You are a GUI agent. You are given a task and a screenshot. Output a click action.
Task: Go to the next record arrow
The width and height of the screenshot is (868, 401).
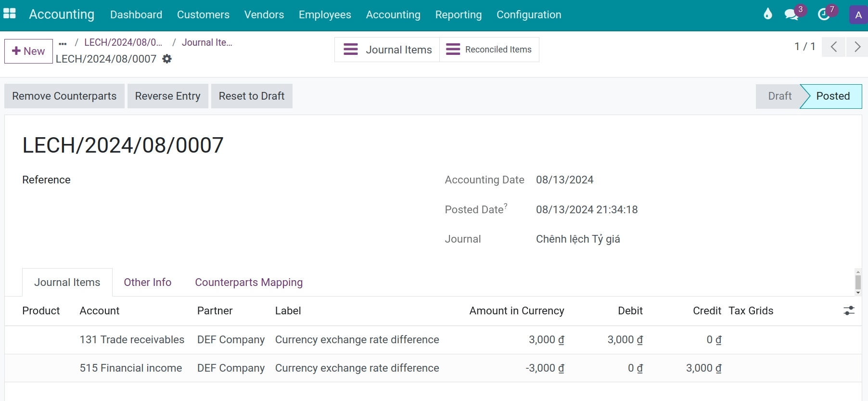[857, 47]
